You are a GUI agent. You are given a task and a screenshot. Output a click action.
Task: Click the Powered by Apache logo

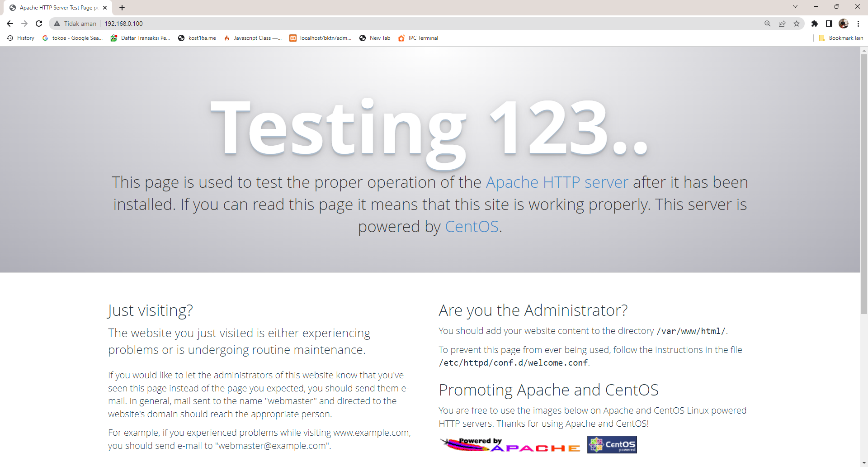510,445
